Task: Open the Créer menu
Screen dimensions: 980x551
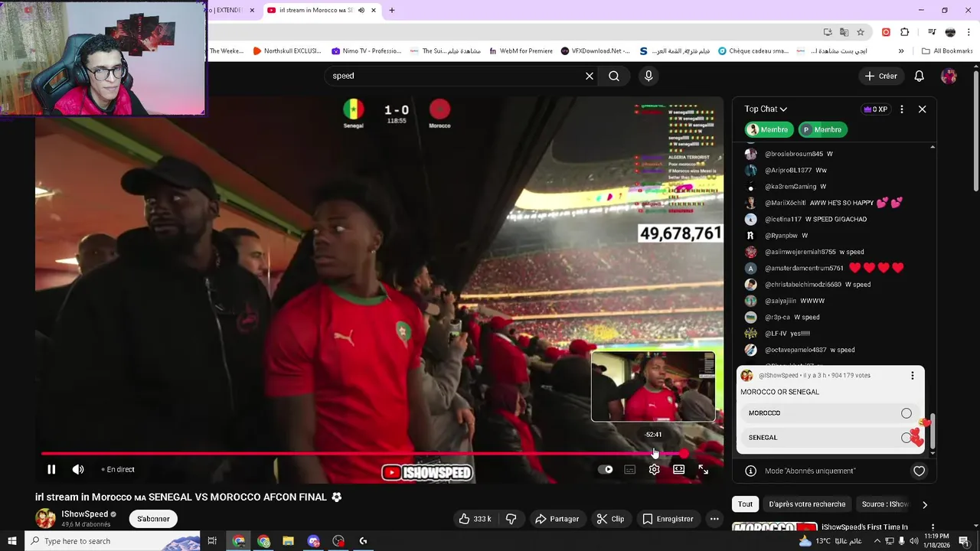Action: [x=880, y=76]
